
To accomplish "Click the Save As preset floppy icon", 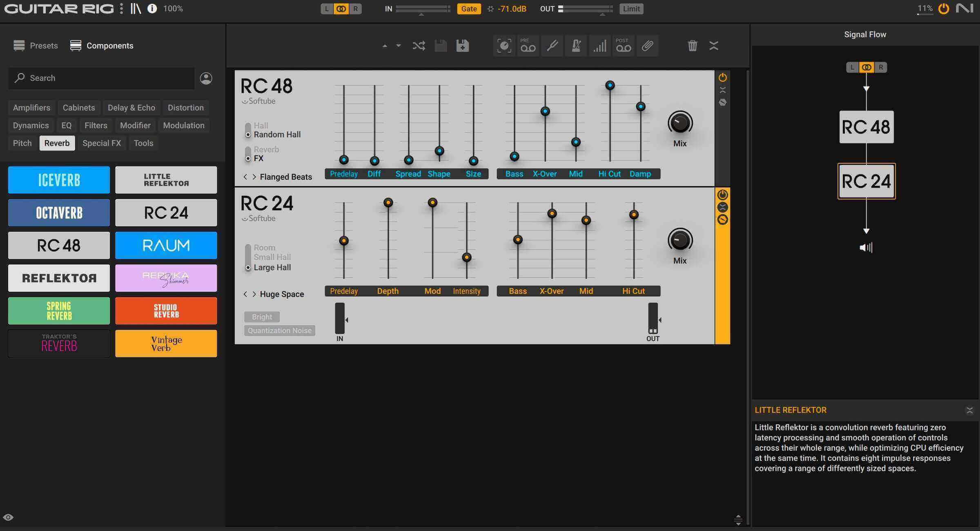I will 462,46.
